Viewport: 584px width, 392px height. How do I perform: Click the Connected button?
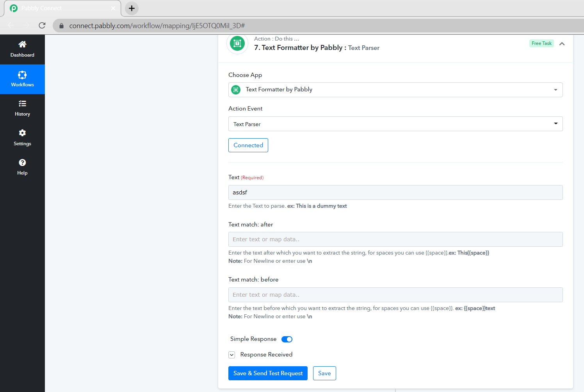point(248,145)
